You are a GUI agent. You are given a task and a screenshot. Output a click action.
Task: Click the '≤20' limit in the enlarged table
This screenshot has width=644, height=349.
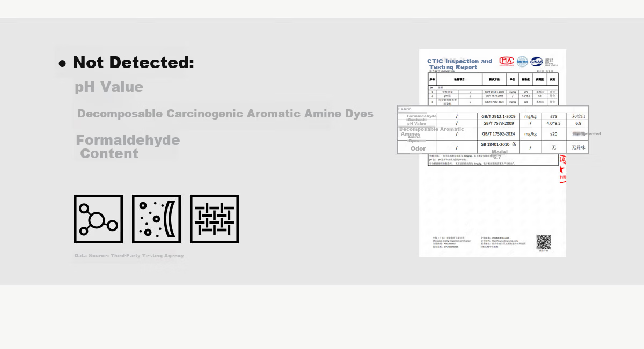pos(554,134)
